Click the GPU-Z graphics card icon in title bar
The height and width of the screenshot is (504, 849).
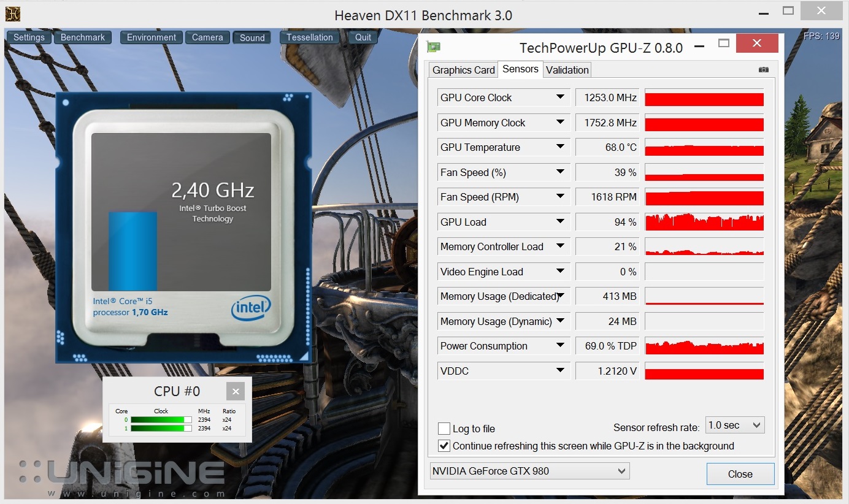434,47
